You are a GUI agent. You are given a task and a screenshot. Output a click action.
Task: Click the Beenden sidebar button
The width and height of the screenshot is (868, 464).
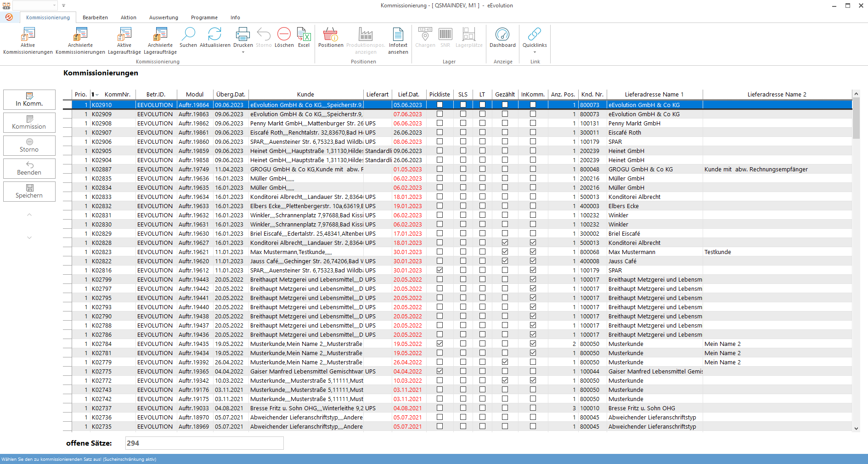coord(29,168)
